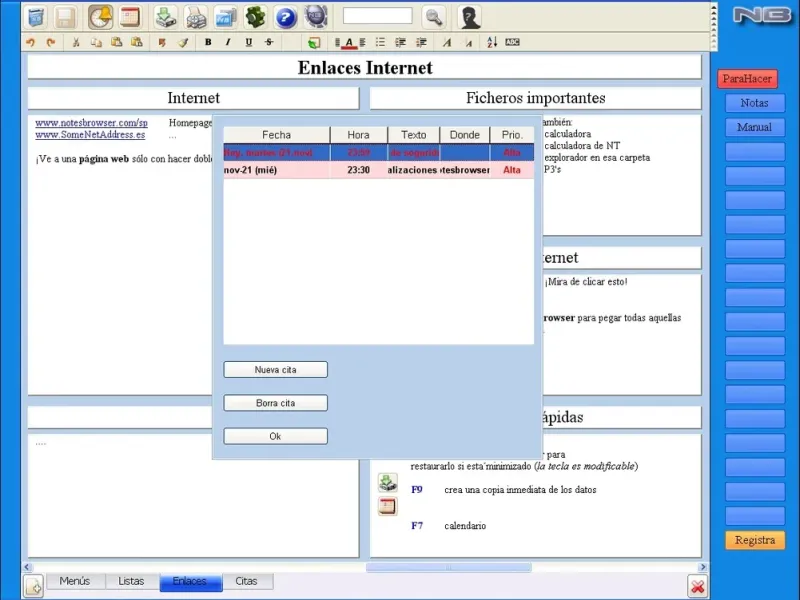
Task: Click the Donde column header
Action: [x=465, y=135]
